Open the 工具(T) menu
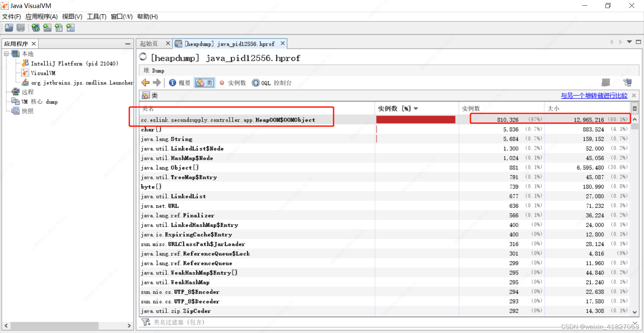The image size is (644, 333). 97,17
